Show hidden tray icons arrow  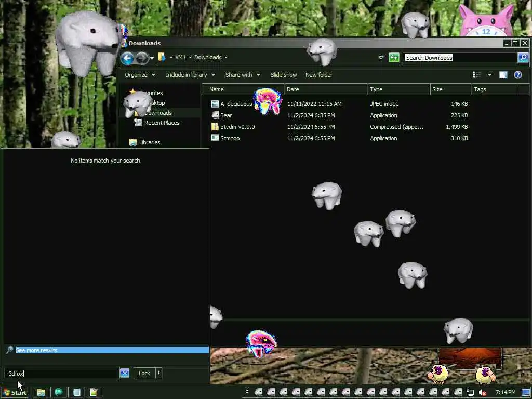pyautogui.click(x=247, y=392)
